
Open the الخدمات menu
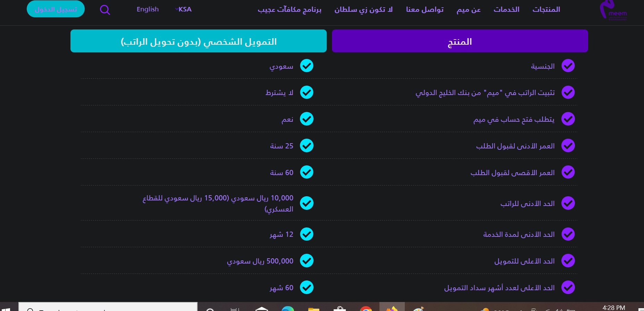(x=507, y=9)
